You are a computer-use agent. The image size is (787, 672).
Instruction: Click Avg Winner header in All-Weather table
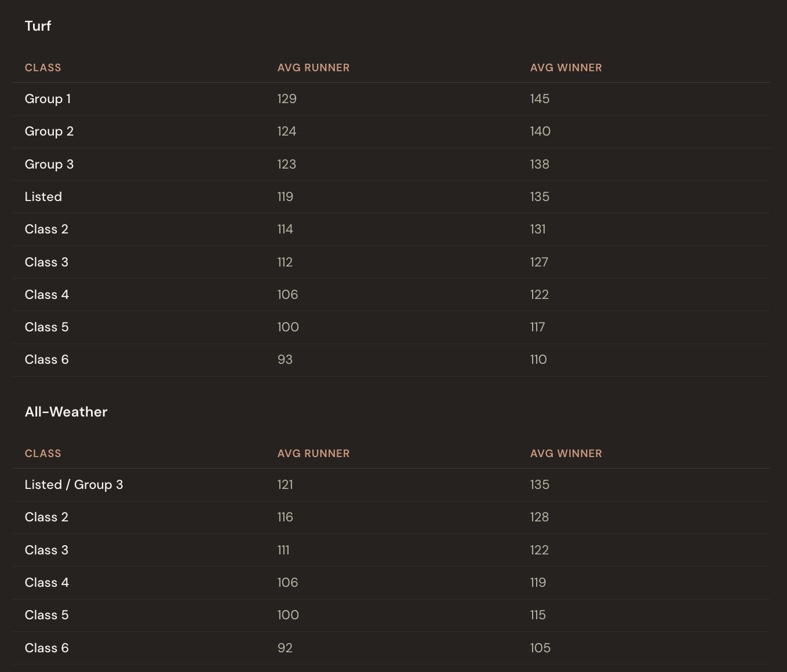tap(566, 454)
